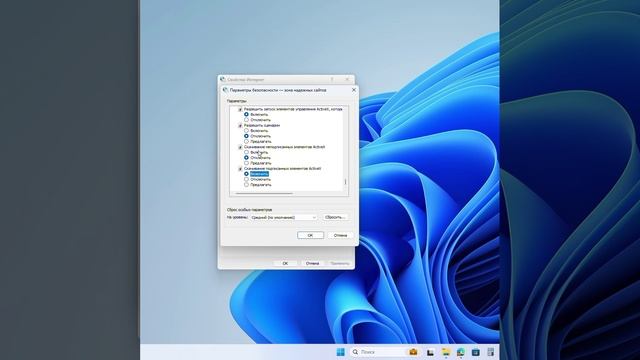Viewport: 640px width, 360px height.
Task: Click the Скачивание неподписанных элементов ActiveX heading
Action: click(284, 147)
